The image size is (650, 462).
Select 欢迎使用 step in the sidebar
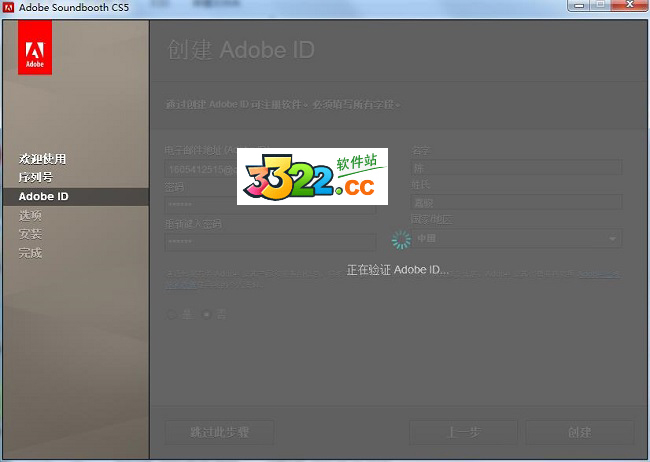tap(42, 159)
